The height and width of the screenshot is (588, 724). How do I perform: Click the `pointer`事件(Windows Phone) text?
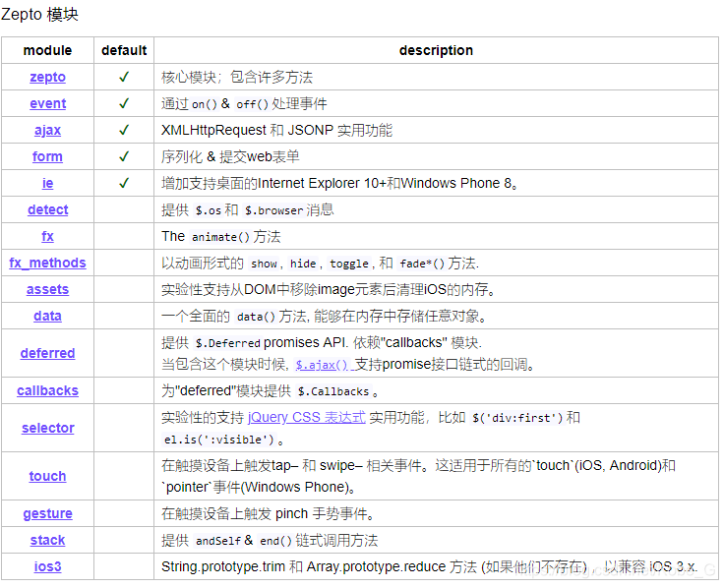258,487
